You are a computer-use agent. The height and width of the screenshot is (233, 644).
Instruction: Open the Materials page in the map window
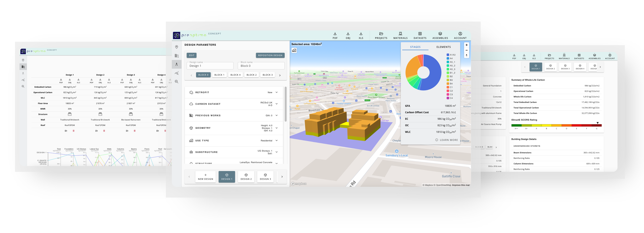click(x=400, y=36)
